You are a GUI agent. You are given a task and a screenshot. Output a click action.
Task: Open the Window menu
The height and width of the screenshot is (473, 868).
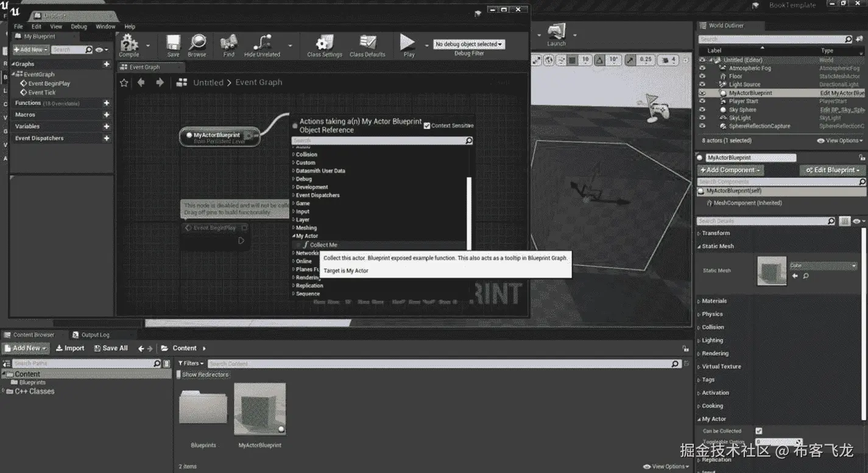[105, 27]
